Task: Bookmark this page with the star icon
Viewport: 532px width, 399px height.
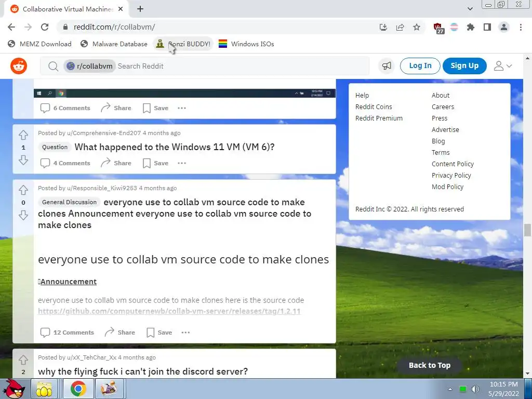Action: click(x=417, y=27)
